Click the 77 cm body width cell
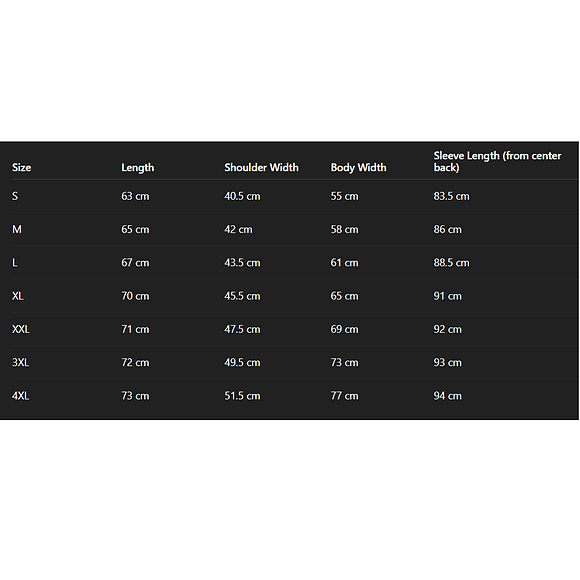The image size is (580, 580). 344,396
